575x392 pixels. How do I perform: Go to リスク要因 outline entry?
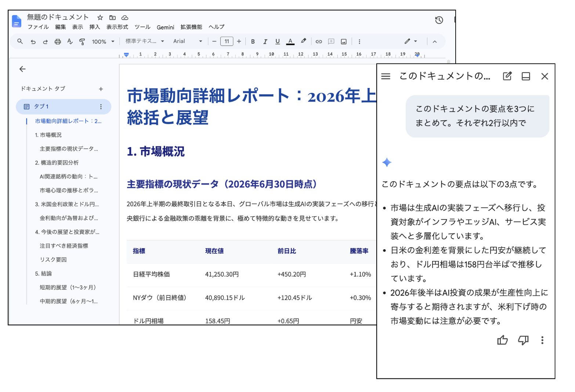[53, 260]
